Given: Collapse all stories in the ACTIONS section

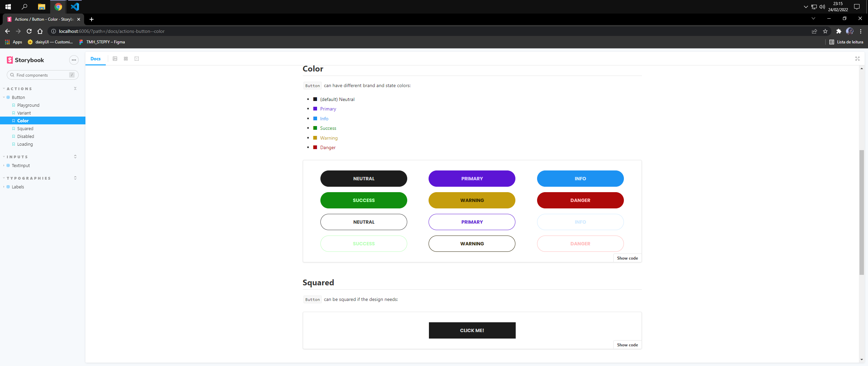Looking at the screenshot, I should tap(75, 88).
